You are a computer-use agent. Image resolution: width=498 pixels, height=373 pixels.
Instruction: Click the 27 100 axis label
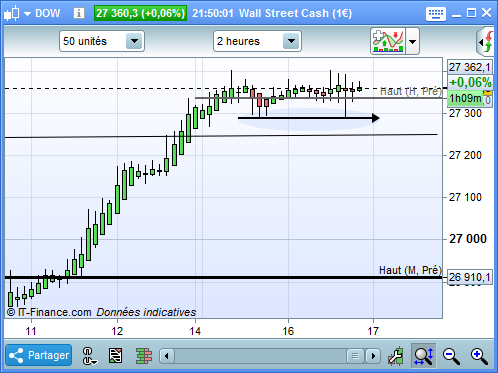pyautogui.click(x=465, y=197)
